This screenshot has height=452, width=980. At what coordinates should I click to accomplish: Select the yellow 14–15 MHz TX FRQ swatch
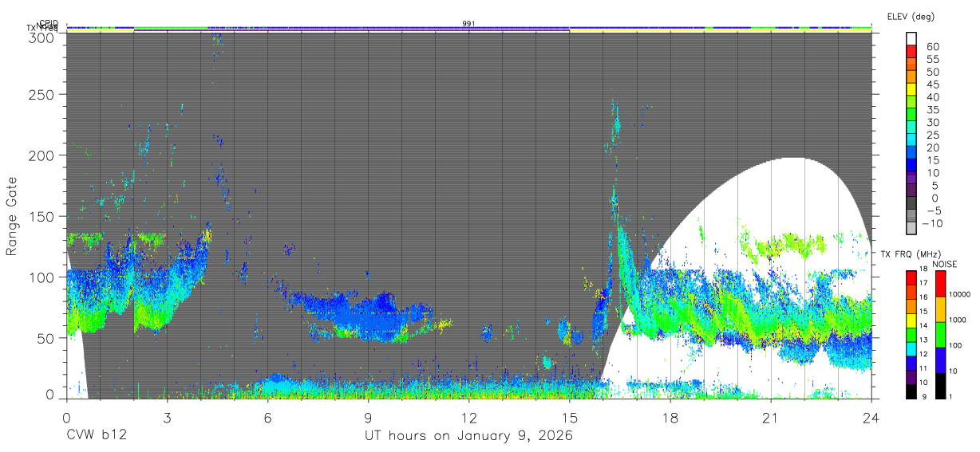tap(911, 320)
